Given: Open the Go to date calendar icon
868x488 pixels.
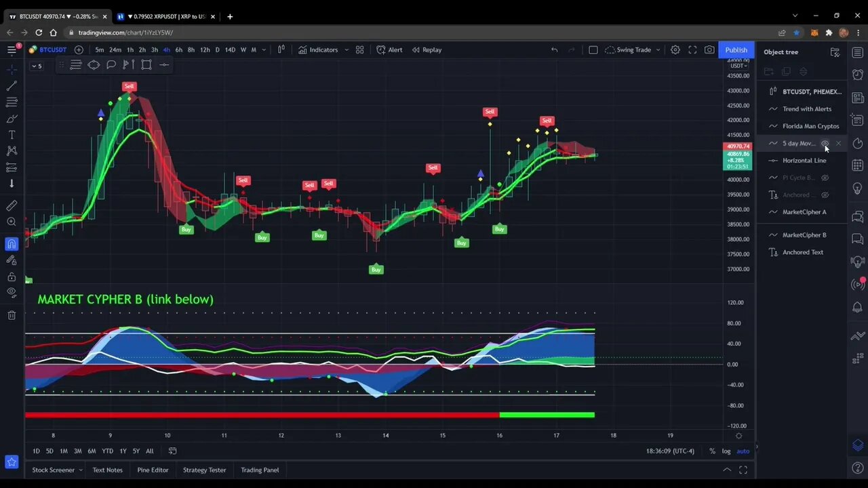Looking at the screenshot, I should click(x=172, y=451).
